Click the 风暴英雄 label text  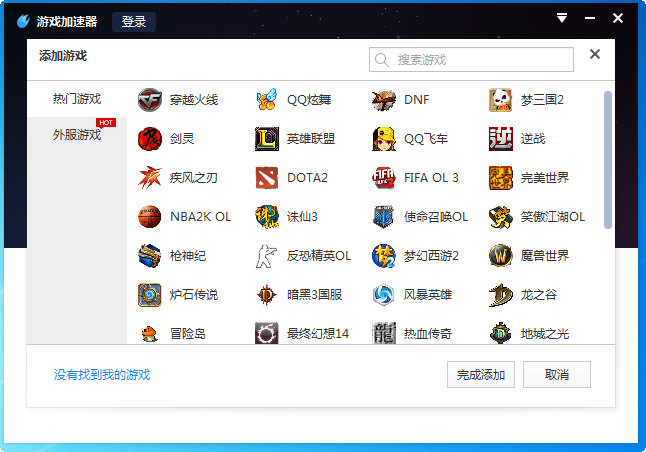[x=428, y=295]
